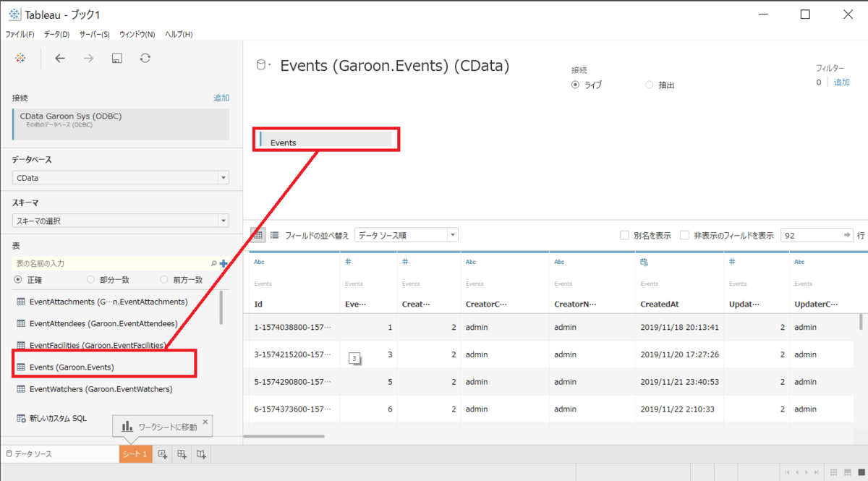
Task: Click the save icon in toolbar
Action: 116,59
